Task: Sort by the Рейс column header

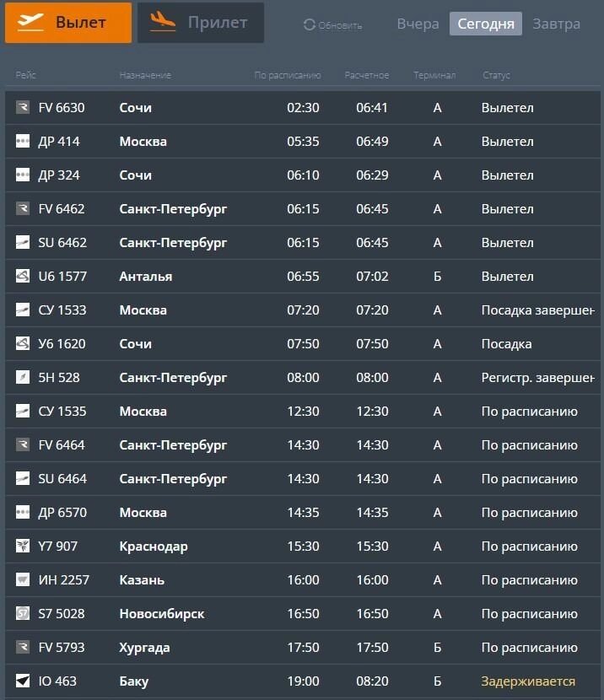Action: [x=25, y=76]
